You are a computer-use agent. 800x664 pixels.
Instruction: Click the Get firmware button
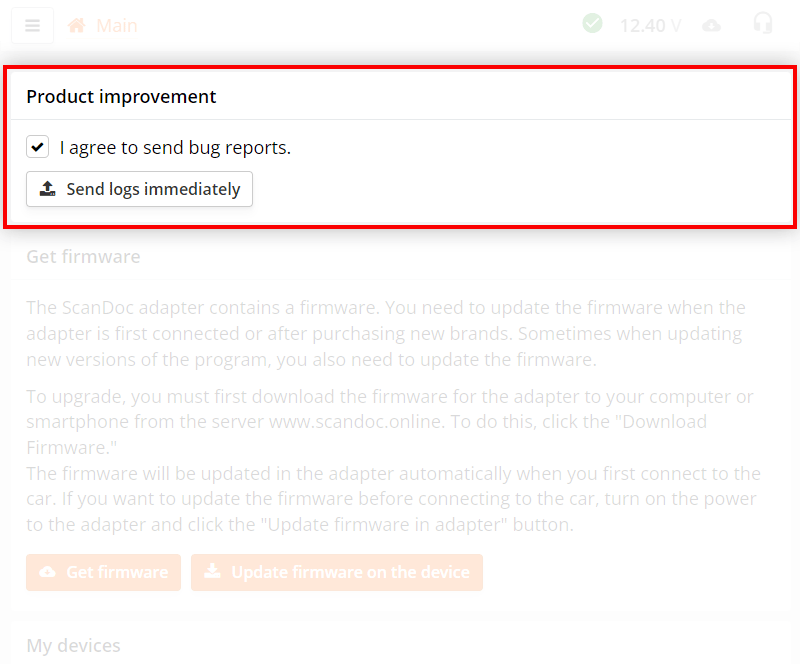tap(104, 573)
